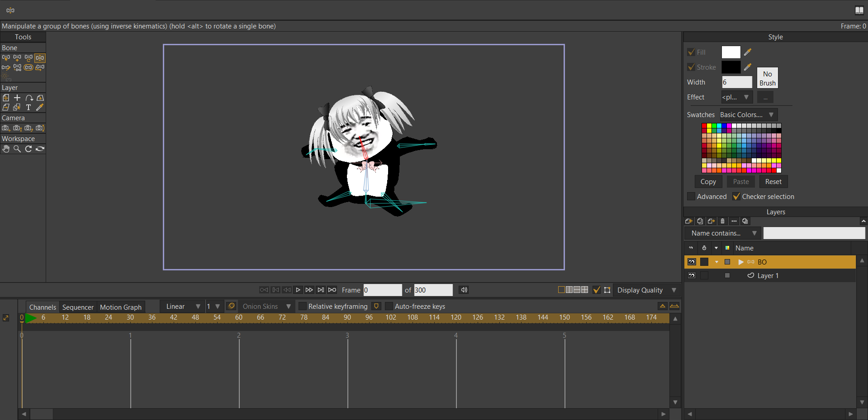Screen dimensions: 868x420
Task: Click the white Fill color swatch
Action: pos(730,52)
